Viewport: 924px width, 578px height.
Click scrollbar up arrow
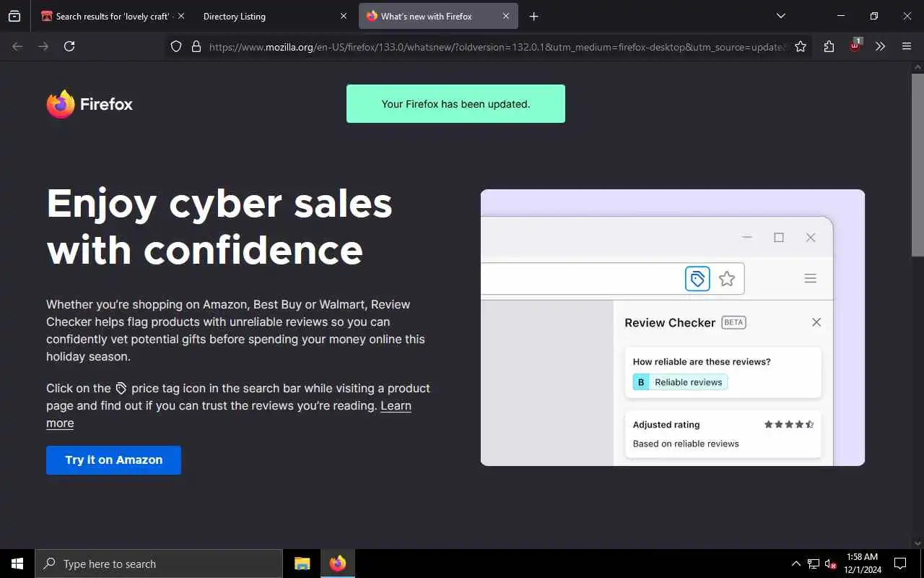pos(918,67)
